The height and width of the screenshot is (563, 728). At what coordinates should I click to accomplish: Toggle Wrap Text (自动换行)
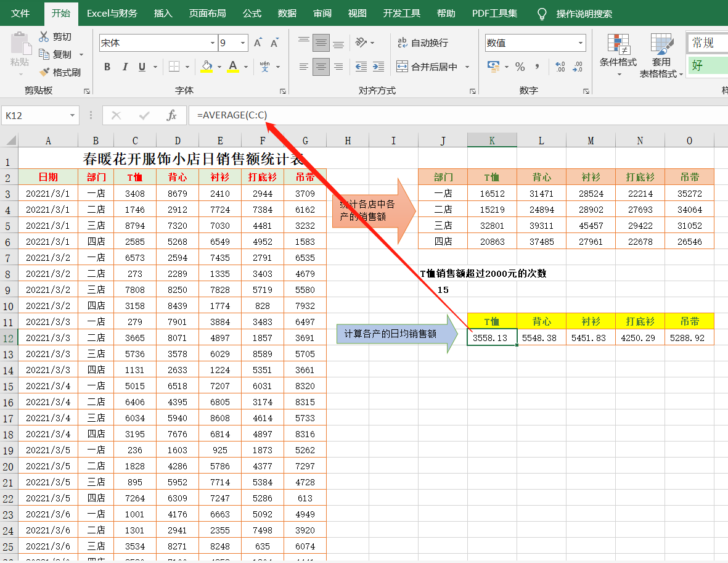[422, 43]
